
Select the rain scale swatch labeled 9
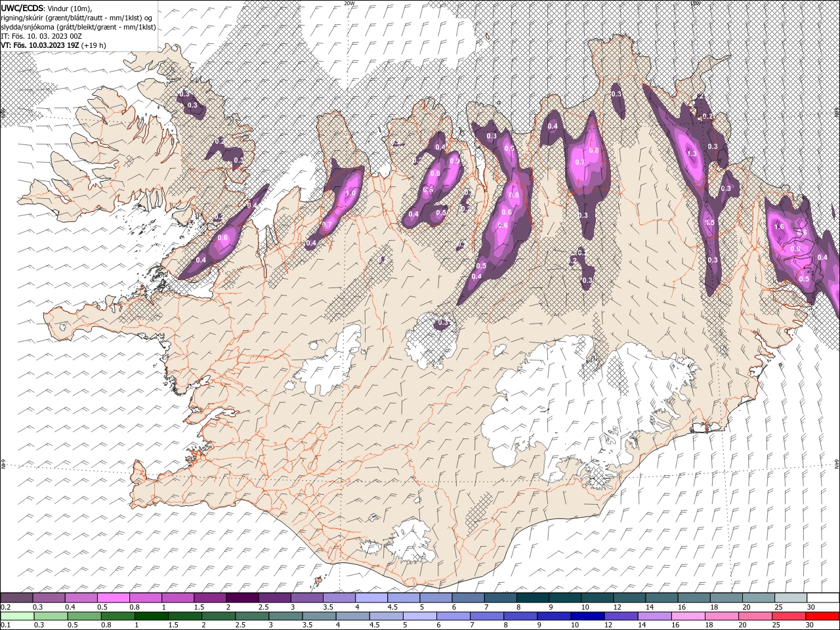click(x=553, y=616)
